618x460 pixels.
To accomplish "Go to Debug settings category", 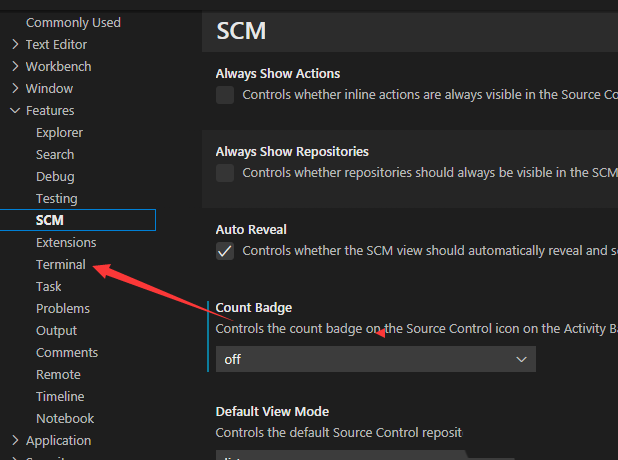I will point(55,176).
